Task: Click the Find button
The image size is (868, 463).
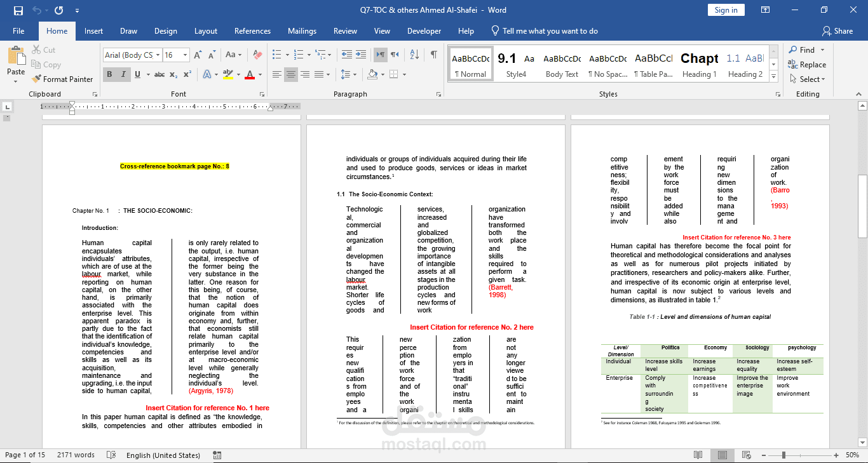Action: tap(802, 50)
